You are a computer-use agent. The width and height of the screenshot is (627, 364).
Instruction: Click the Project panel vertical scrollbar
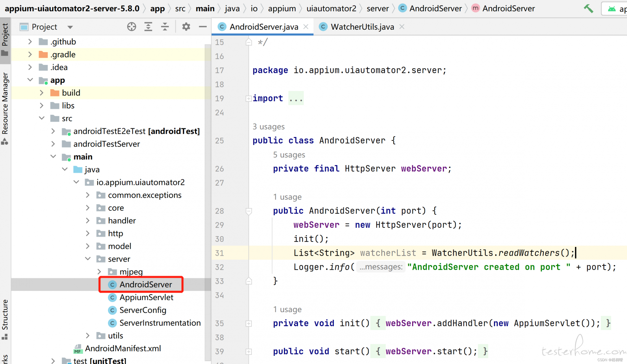[x=208, y=202]
